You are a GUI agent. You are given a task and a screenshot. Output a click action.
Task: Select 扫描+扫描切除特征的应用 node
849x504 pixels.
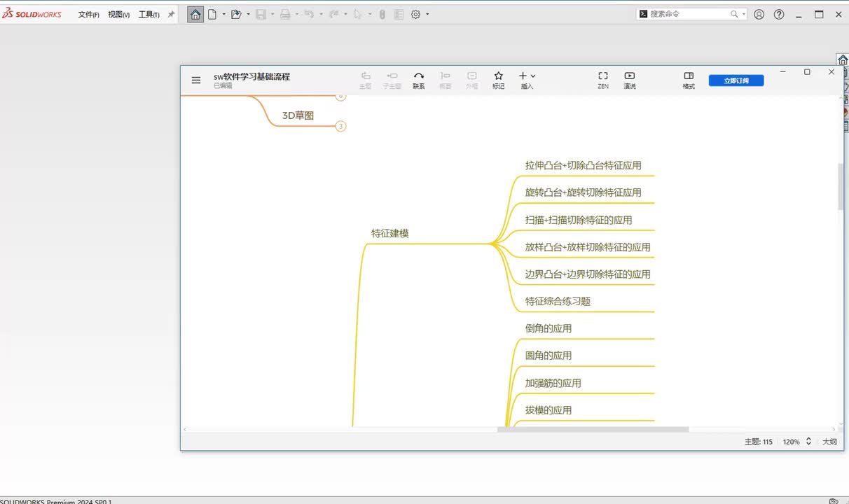(579, 220)
